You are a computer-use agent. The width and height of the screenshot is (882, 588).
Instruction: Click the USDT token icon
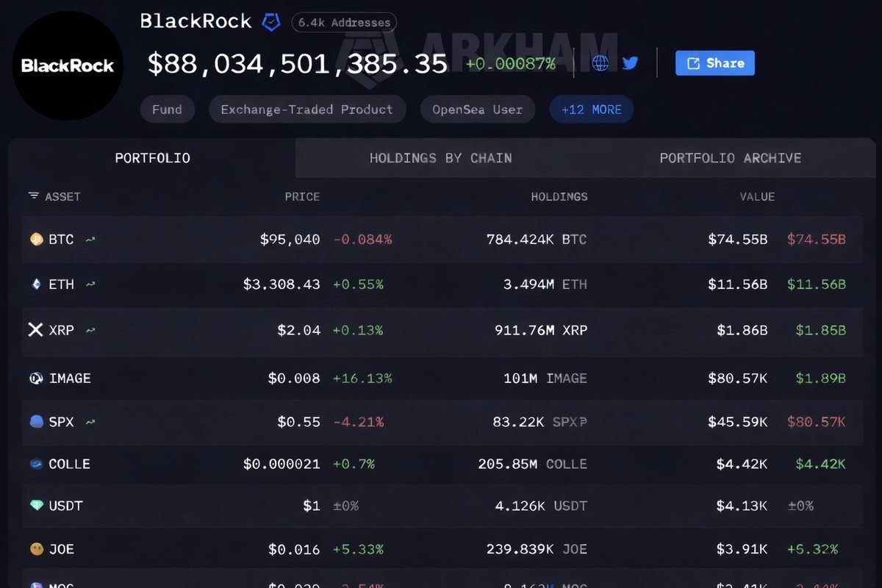point(36,506)
